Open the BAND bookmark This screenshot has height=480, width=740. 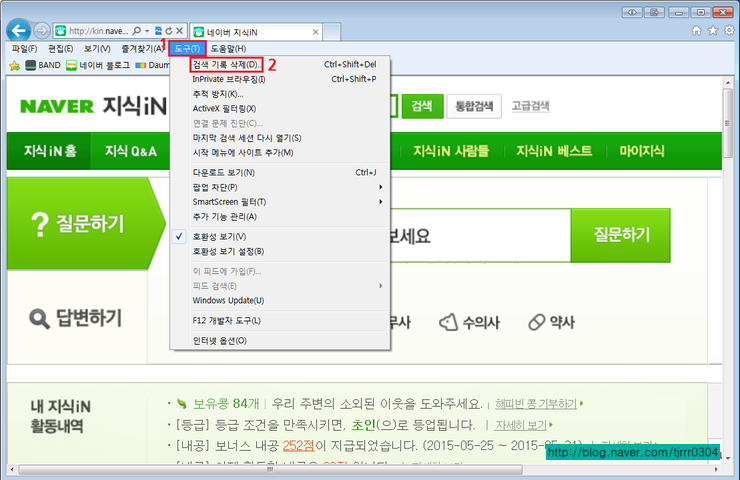[43, 65]
